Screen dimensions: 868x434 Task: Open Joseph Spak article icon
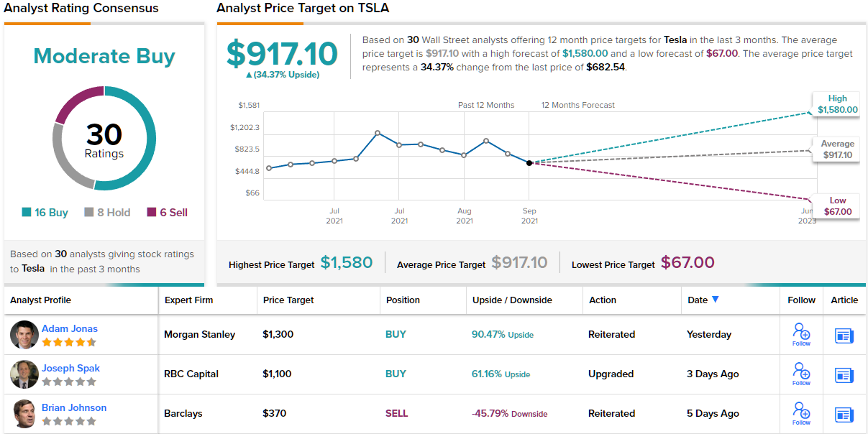(x=844, y=375)
